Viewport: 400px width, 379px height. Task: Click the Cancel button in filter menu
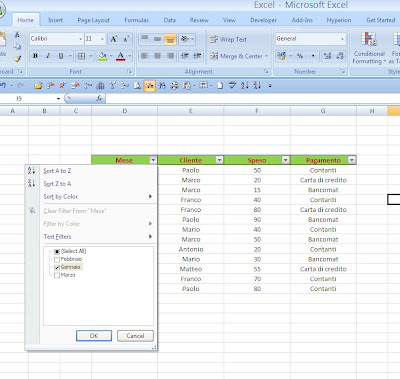pyautogui.click(x=135, y=336)
